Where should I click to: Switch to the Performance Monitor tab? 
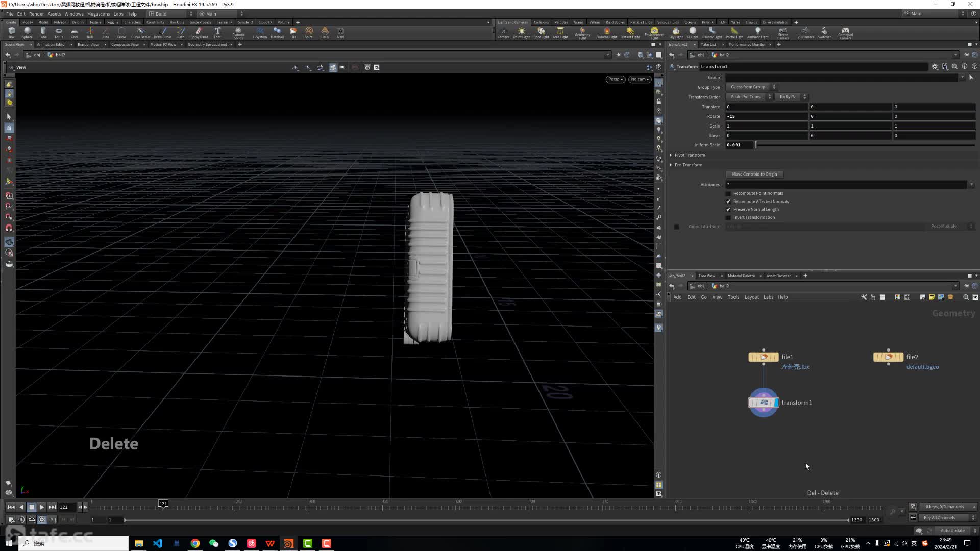pyautogui.click(x=747, y=45)
